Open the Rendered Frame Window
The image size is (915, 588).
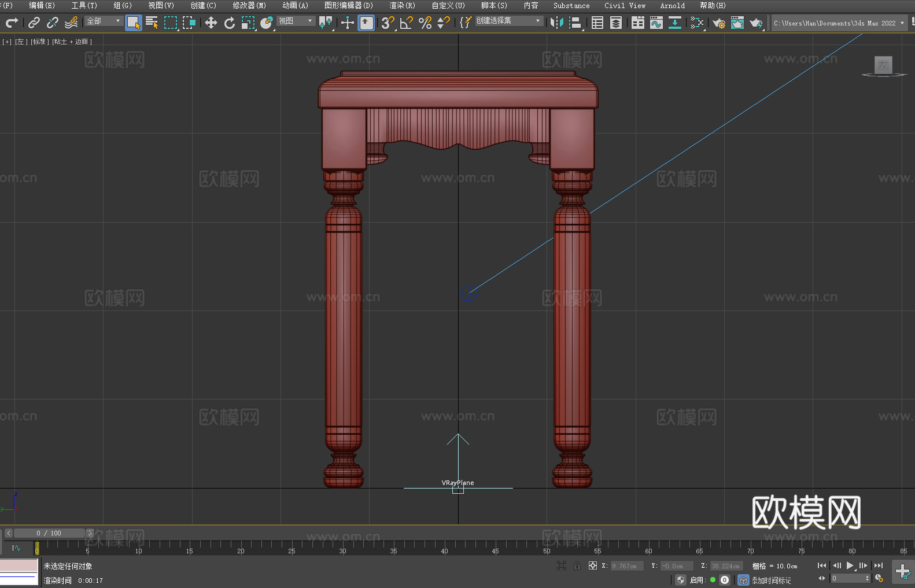coord(737,23)
